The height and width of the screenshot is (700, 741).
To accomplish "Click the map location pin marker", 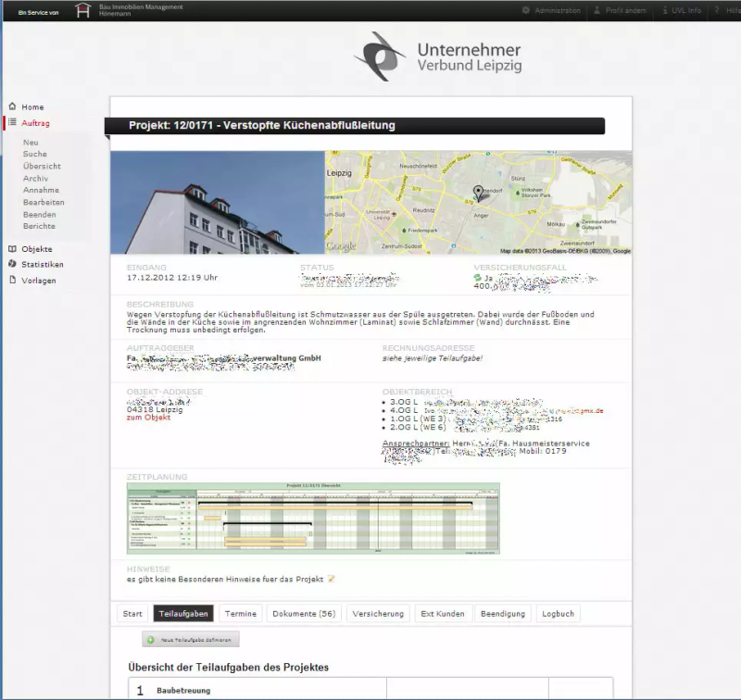I will click(478, 193).
